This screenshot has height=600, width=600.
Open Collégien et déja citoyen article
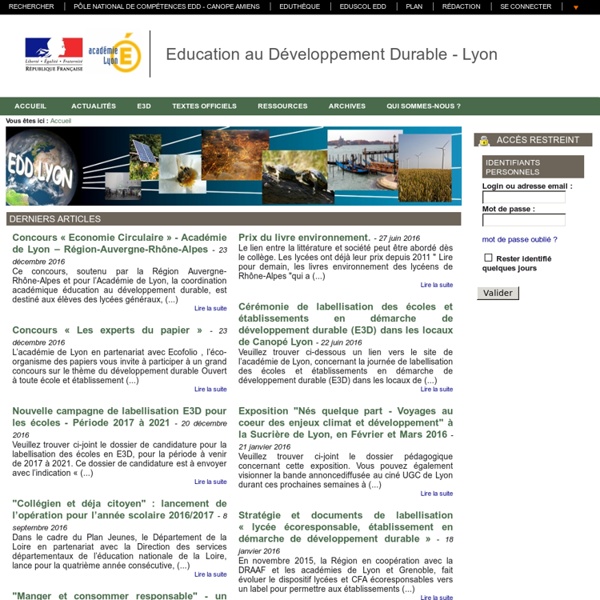(x=119, y=509)
